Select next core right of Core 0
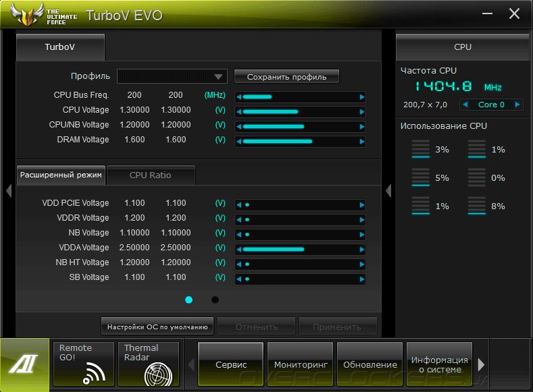 point(517,105)
